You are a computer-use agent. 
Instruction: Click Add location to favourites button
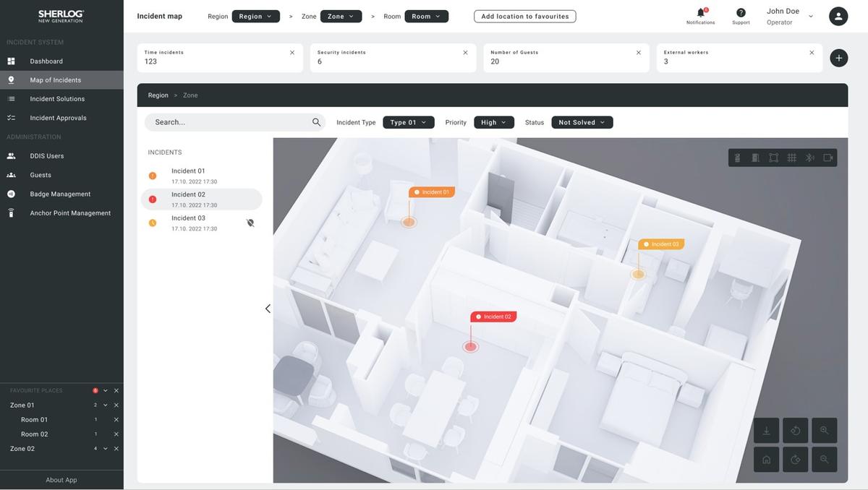coord(524,16)
